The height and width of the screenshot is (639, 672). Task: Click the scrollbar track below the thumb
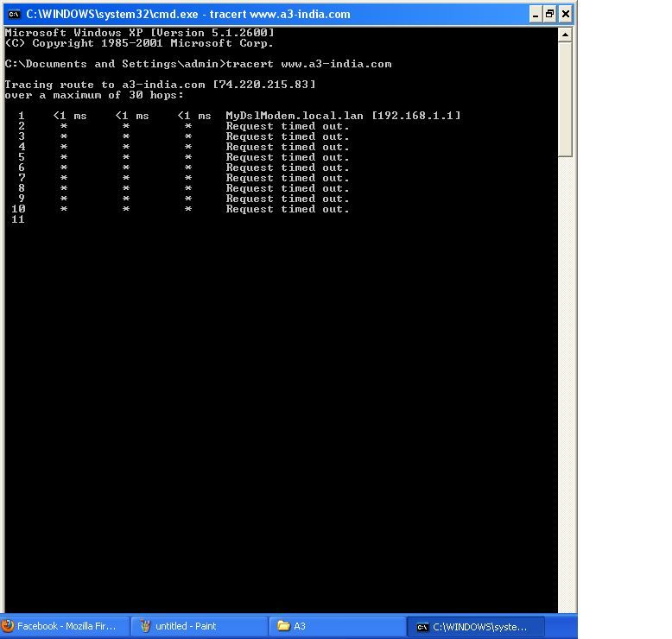565,385
